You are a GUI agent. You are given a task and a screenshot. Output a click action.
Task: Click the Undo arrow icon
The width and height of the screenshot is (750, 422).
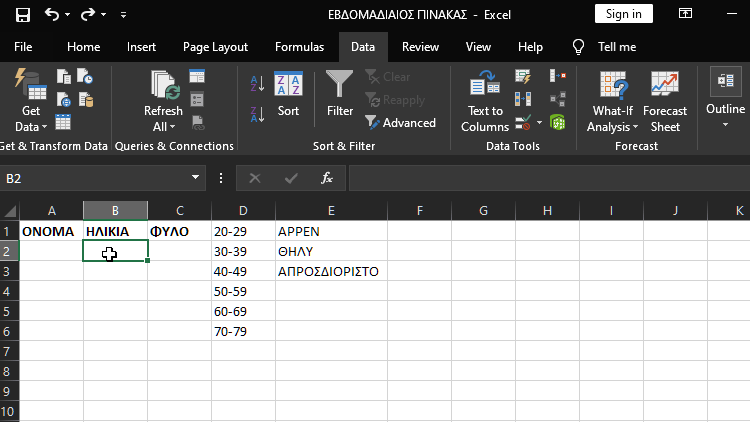click(x=52, y=15)
